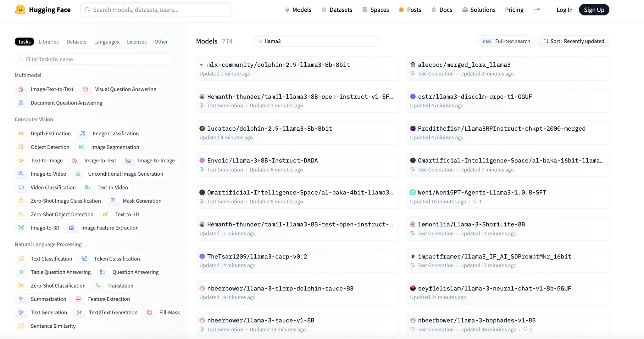Open seyf1elislam/llama-3-neural-chat-v1-8b-GGUF model
The image size is (644, 339).
[508, 292]
